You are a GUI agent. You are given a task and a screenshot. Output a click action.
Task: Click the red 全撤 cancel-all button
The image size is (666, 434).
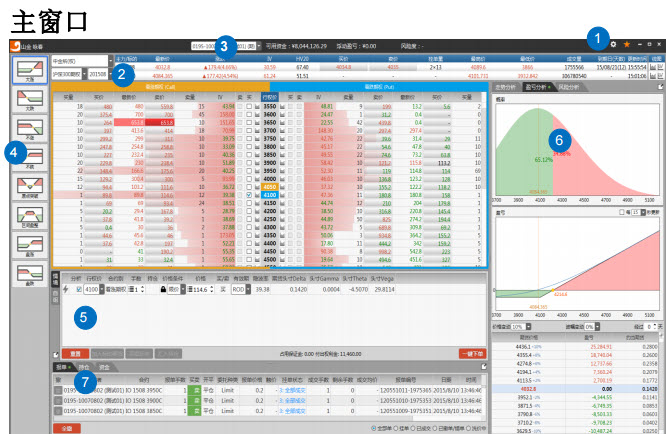[67, 428]
